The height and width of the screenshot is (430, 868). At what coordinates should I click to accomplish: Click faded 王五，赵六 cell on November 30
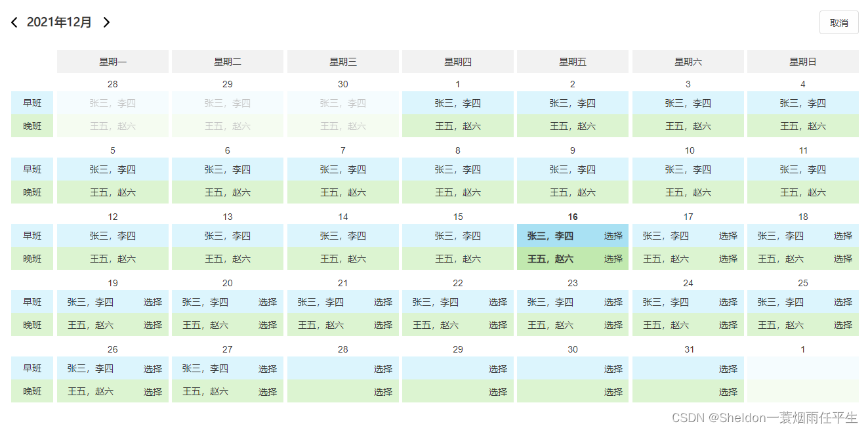343,126
